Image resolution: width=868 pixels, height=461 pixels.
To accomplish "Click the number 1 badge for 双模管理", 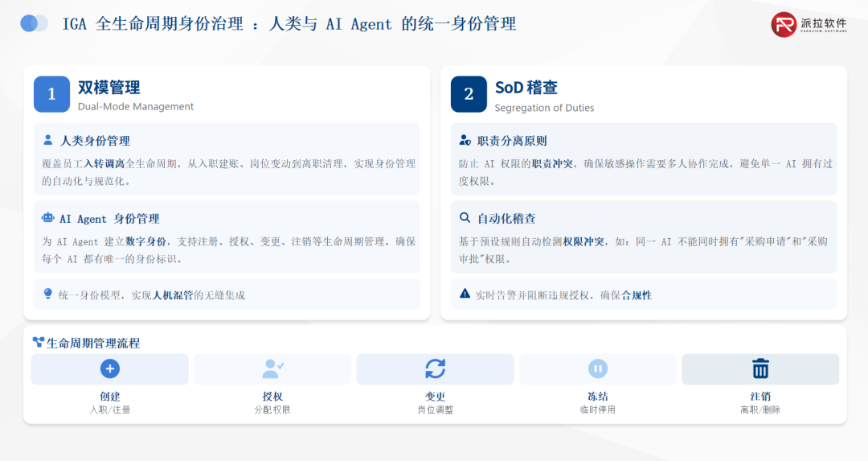I will tap(51, 94).
